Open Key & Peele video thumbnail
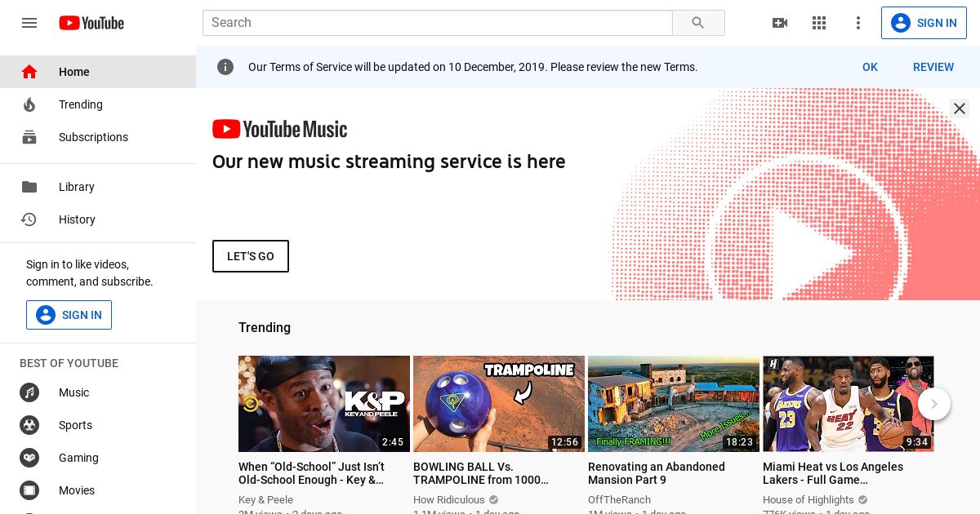 tap(324, 404)
